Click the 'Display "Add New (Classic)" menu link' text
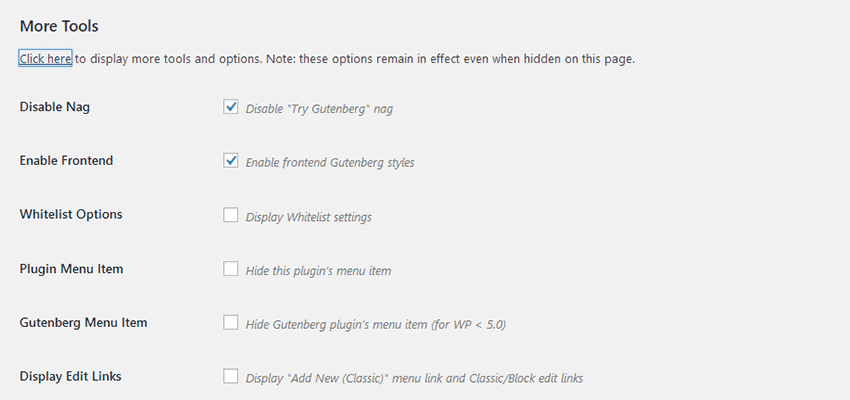Viewport: 850px width, 400px height. point(414,379)
